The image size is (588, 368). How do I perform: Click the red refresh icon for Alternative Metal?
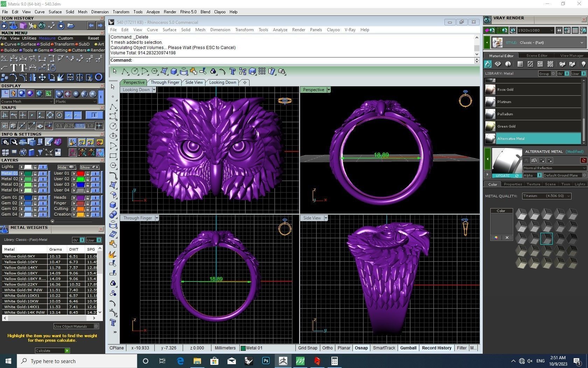point(583,160)
